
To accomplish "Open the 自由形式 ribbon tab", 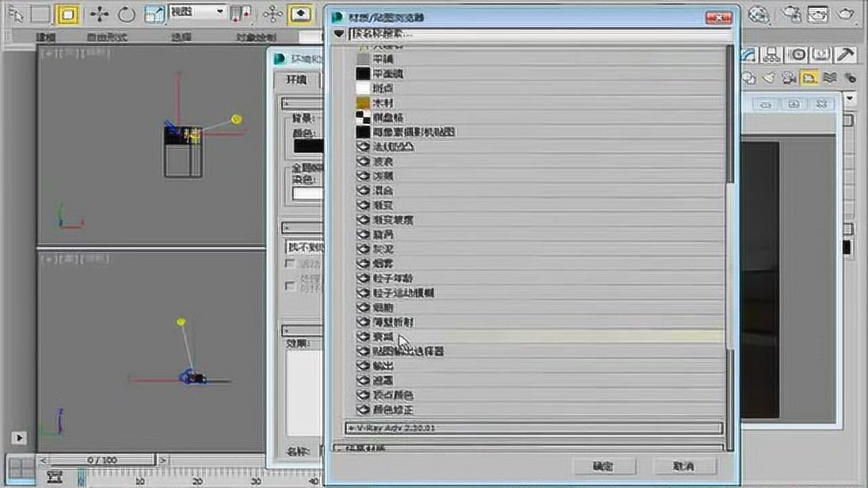I will pos(107,38).
